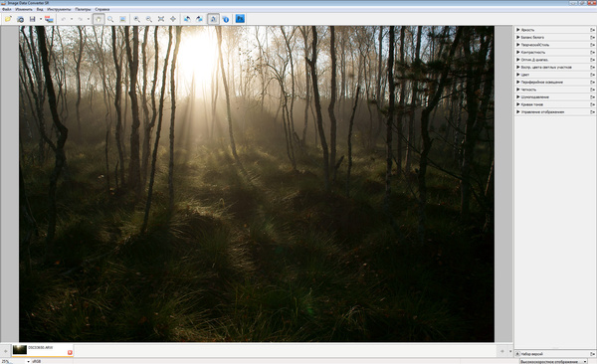
Task: Click options icon at right of Яркость row
Action: [592, 30]
